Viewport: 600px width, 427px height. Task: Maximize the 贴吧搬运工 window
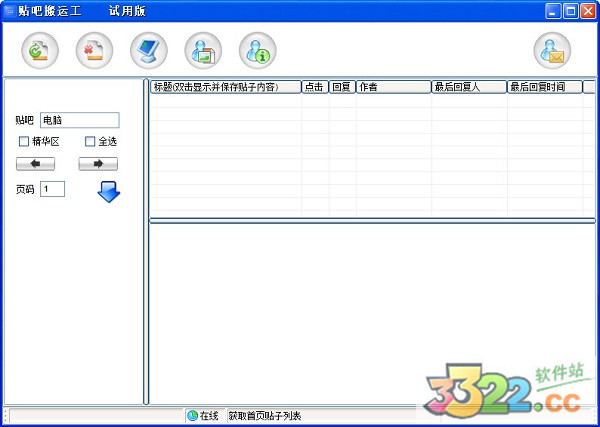(x=571, y=11)
